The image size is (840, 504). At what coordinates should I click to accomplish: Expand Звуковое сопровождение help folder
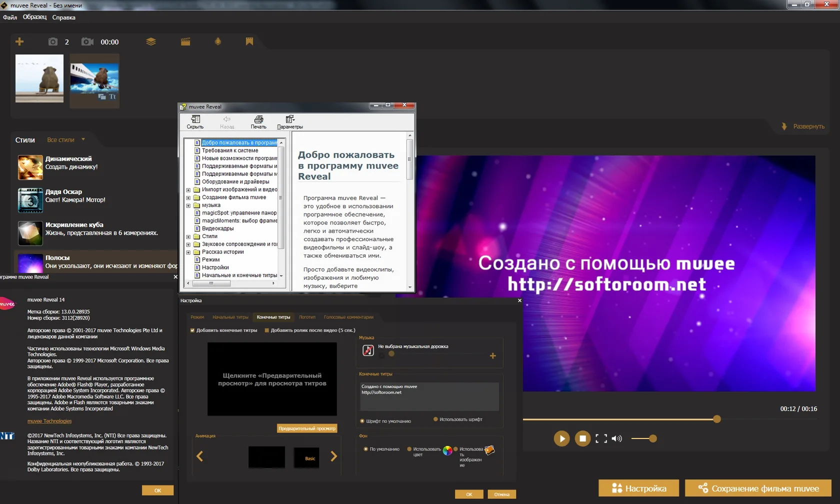(188, 244)
